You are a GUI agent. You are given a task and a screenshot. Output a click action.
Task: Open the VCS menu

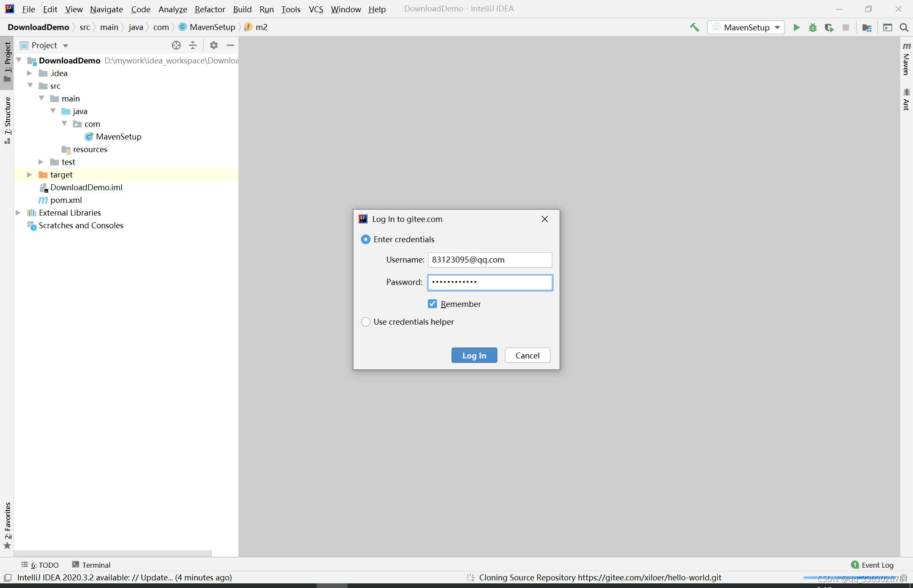316,9
